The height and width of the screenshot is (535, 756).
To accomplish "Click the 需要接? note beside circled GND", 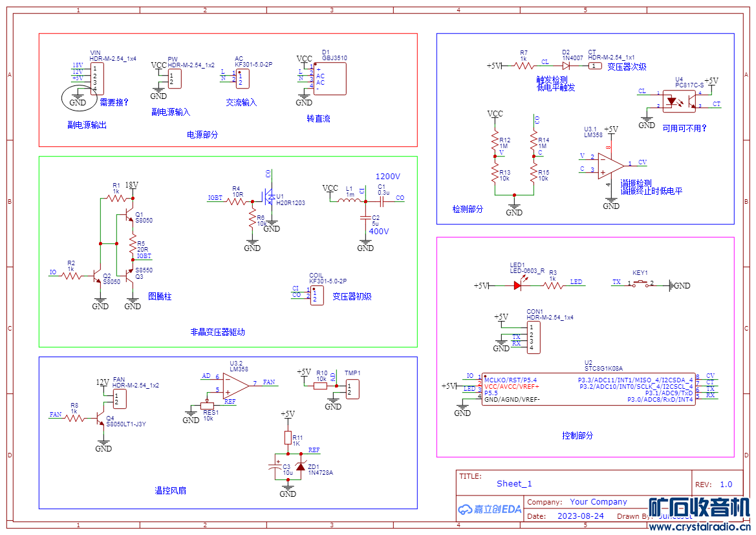I will tap(114, 102).
